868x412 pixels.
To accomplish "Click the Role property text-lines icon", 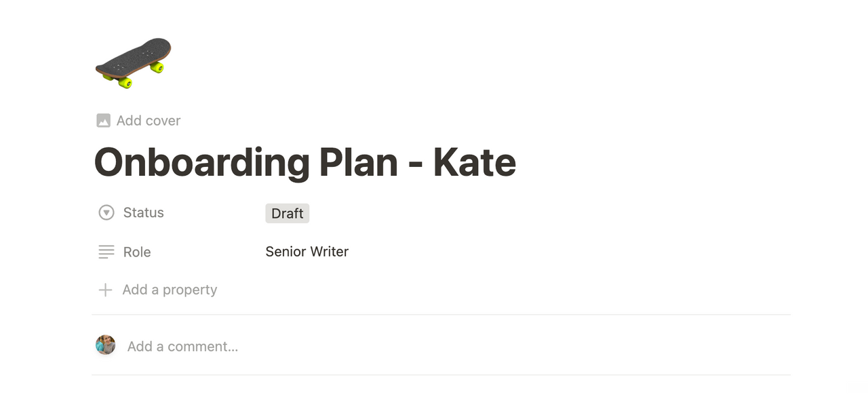I will tap(106, 252).
